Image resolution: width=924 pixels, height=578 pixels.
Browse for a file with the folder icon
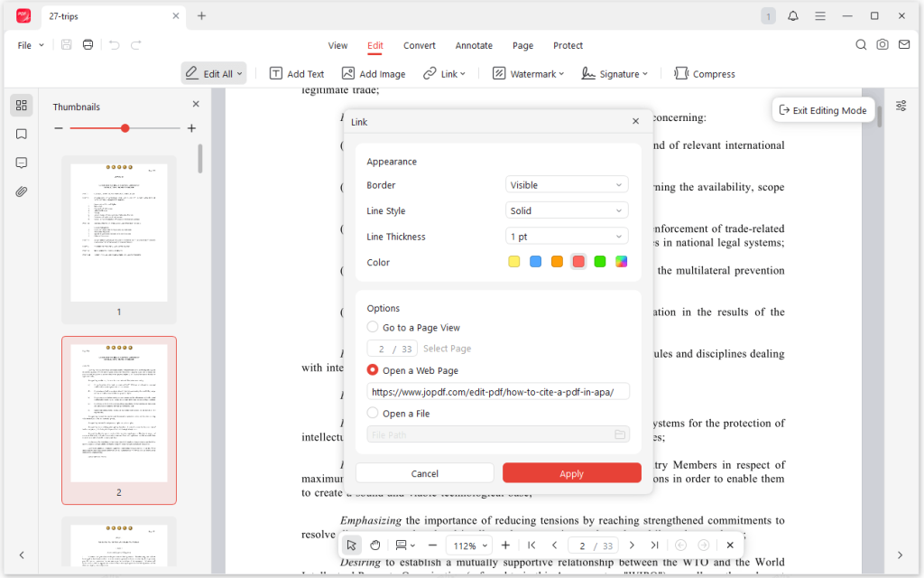(x=620, y=434)
